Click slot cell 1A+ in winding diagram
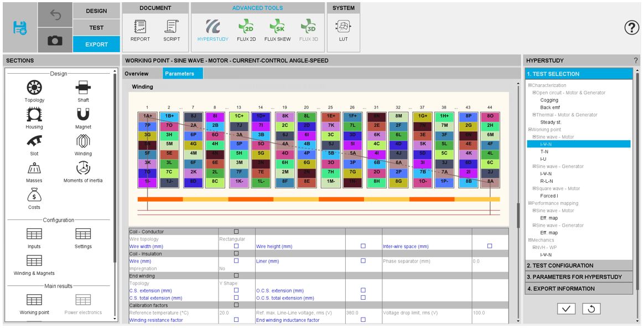Viewport: 644px width, 328px height. [x=148, y=116]
